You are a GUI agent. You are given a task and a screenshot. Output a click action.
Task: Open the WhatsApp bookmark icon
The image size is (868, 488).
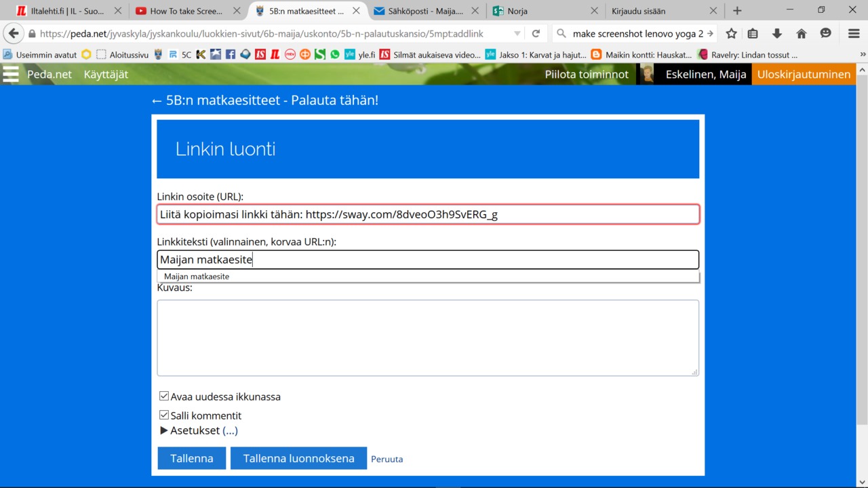pyautogui.click(x=335, y=55)
